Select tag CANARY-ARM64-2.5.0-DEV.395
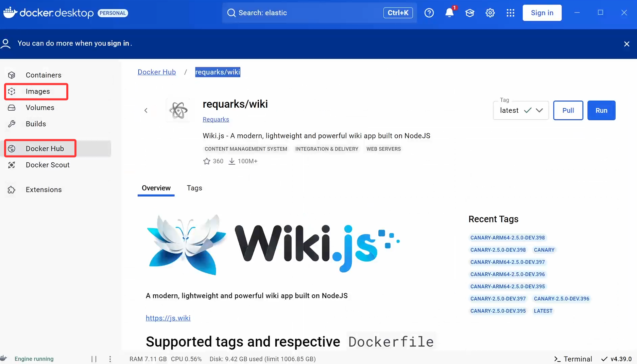This screenshot has height=364, width=637. pos(507,287)
